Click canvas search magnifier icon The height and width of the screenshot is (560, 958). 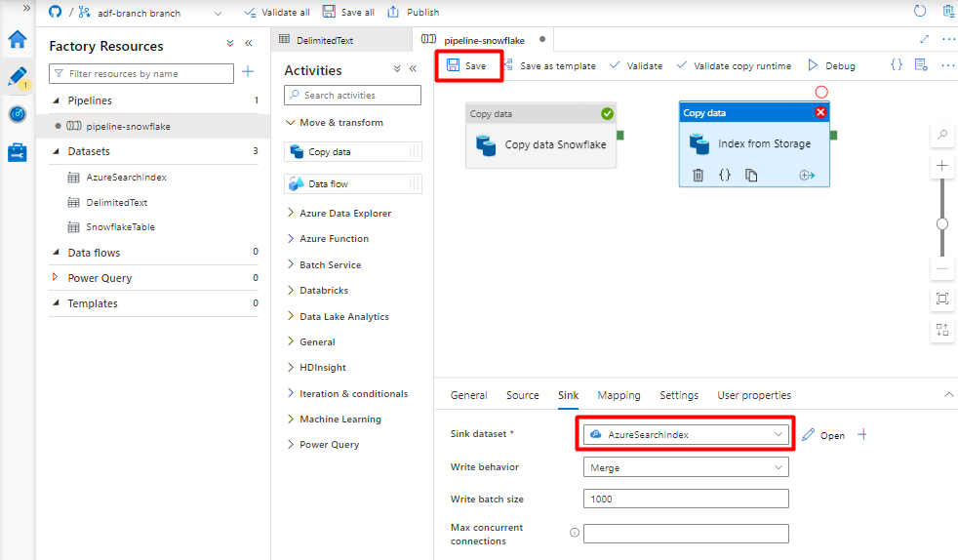[x=942, y=135]
